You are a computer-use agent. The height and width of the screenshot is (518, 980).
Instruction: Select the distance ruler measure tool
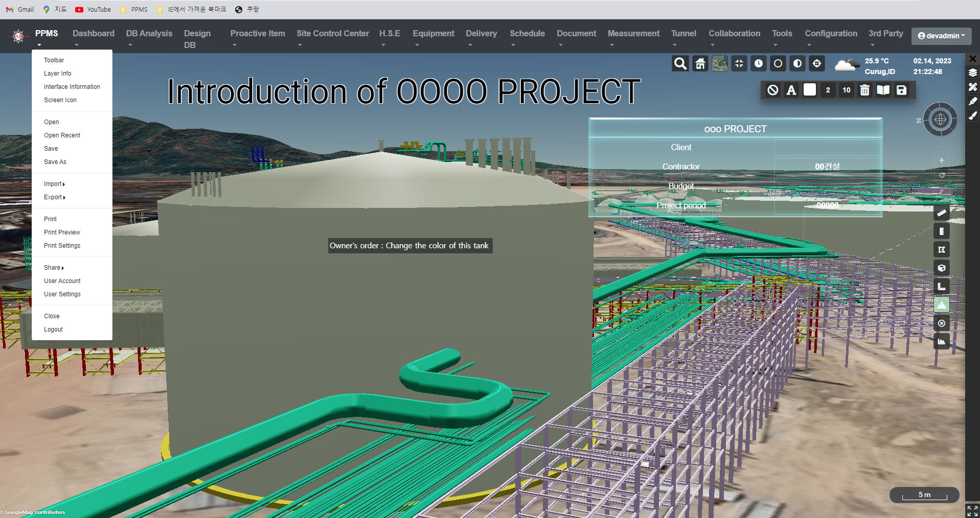coord(942,213)
